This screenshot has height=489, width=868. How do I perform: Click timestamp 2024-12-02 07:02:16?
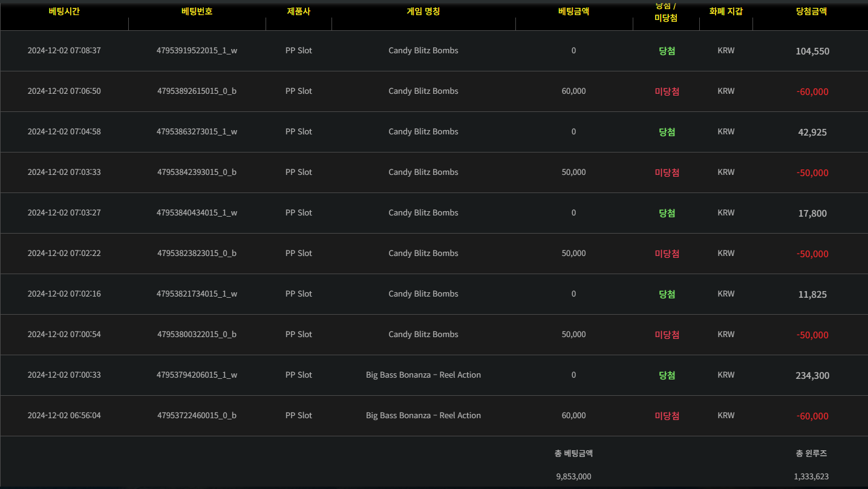tap(64, 294)
